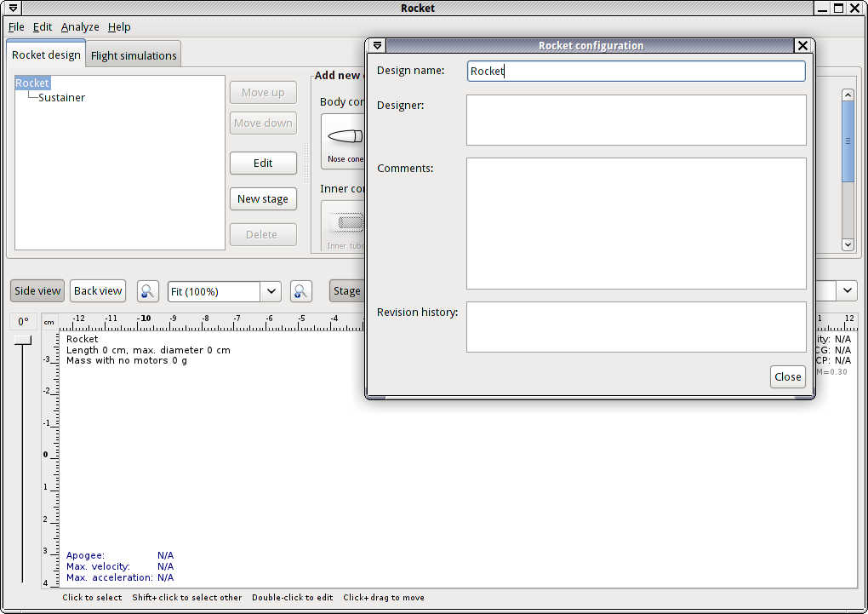868x614 pixels.
Task: Open the Rocket configuration window menu icon
Action: (x=378, y=46)
